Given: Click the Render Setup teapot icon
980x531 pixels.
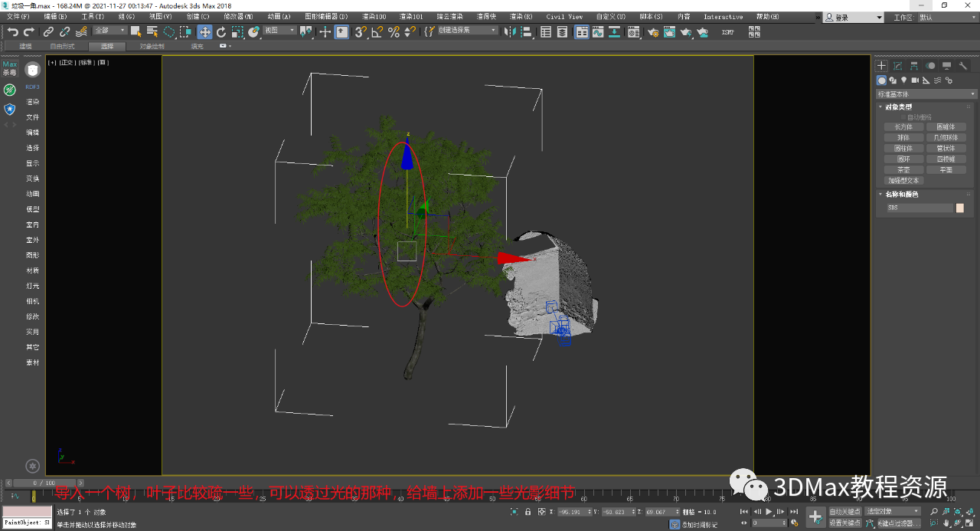Looking at the screenshot, I should click(x=653, y=32).
